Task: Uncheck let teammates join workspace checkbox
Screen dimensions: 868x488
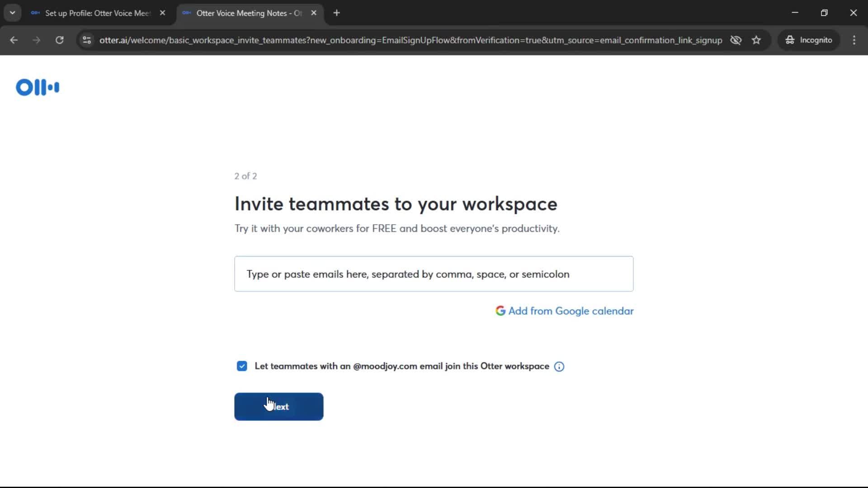Action: pos(242,366)
